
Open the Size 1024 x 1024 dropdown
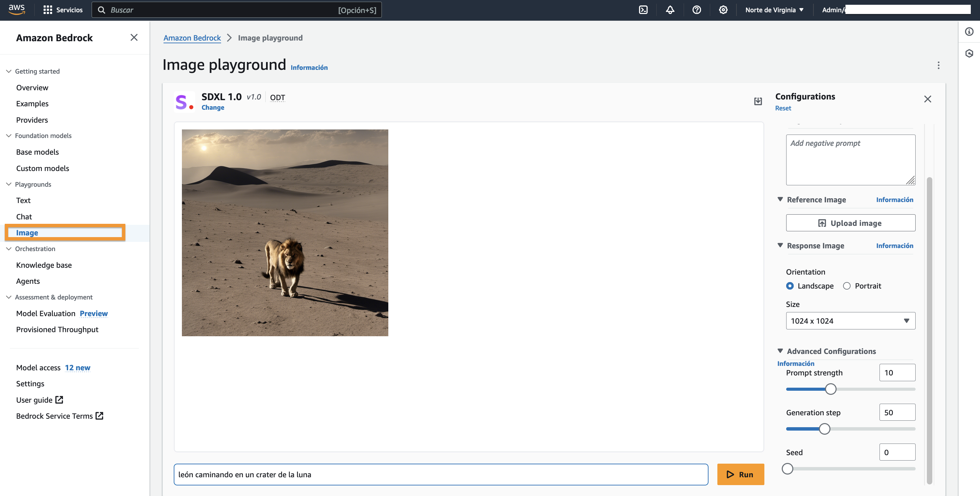click(850, 321)
